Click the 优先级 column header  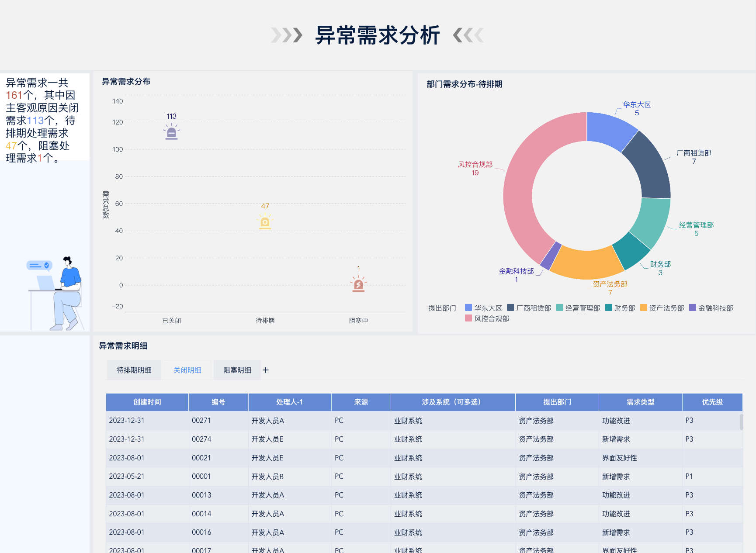point(712,402)
